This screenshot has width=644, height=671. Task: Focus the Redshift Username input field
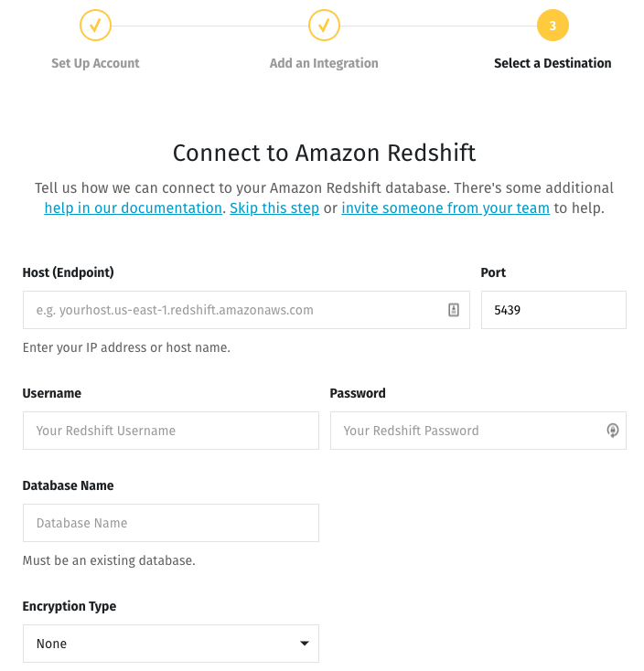(x=170, y=431)
